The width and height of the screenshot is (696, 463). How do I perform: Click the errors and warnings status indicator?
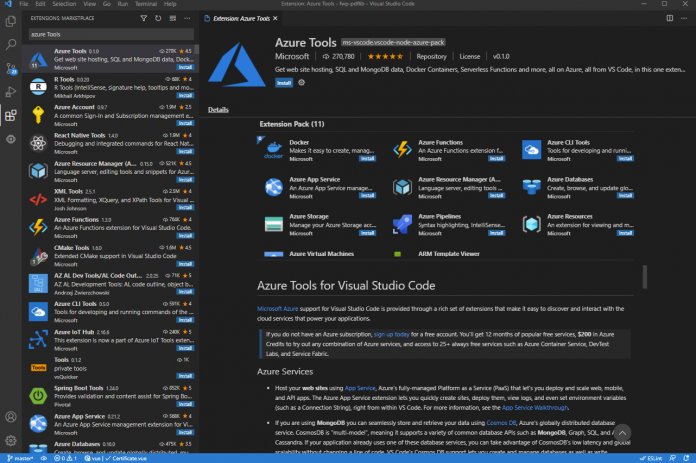[x=65, y=458]
